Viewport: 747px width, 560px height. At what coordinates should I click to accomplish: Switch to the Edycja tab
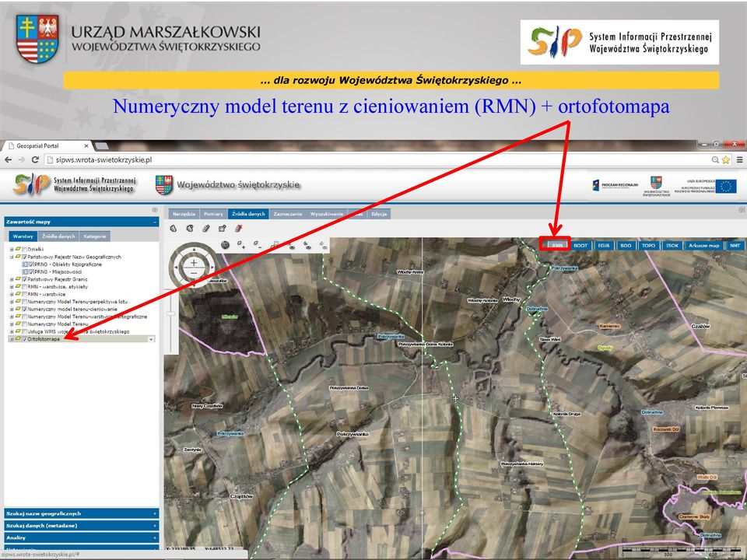[x=379, y=215]
